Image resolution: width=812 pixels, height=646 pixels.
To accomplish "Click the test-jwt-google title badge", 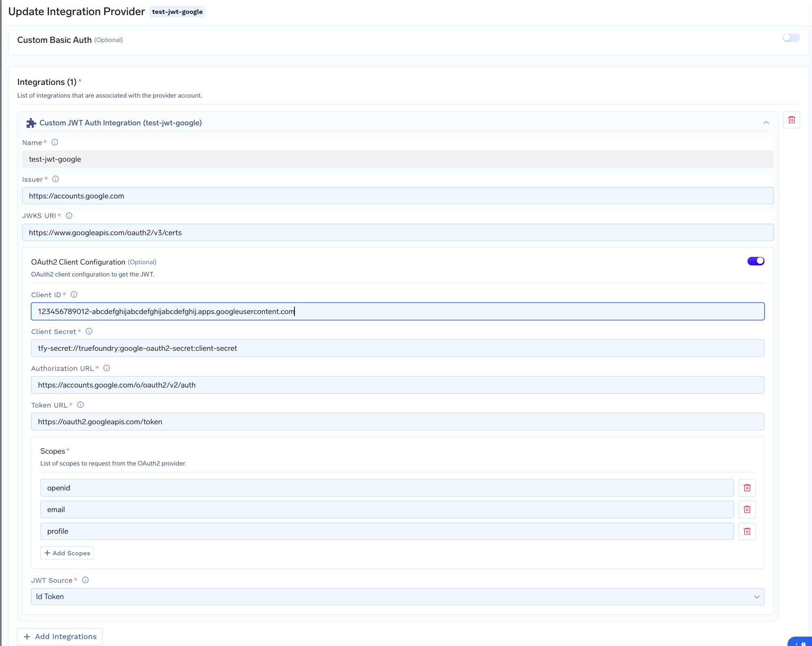I will tap(177, 12).
